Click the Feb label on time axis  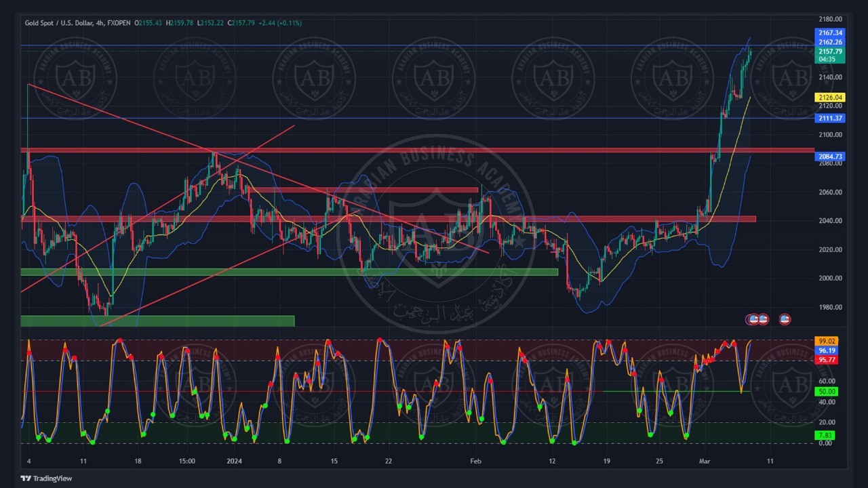(x=476, y=461)
